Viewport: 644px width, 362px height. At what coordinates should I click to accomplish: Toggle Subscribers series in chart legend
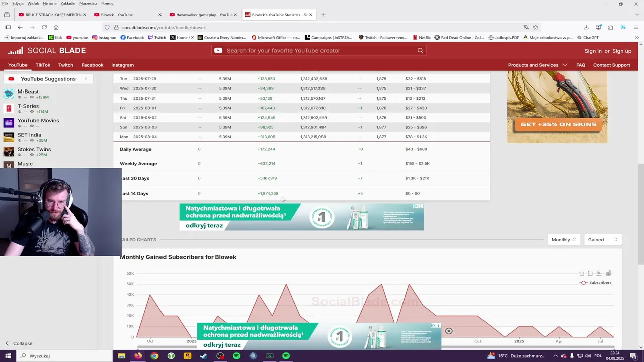pyautogui.click(x=596, y=282)
